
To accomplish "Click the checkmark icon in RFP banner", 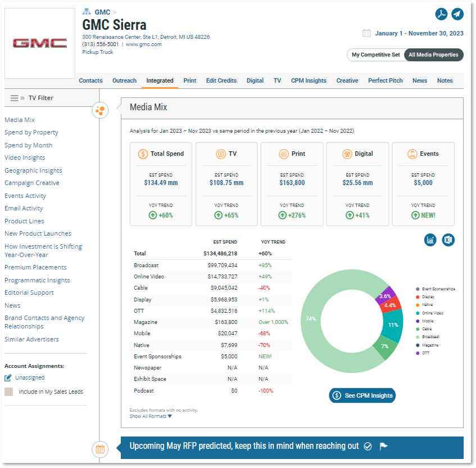I will (368, 446).
